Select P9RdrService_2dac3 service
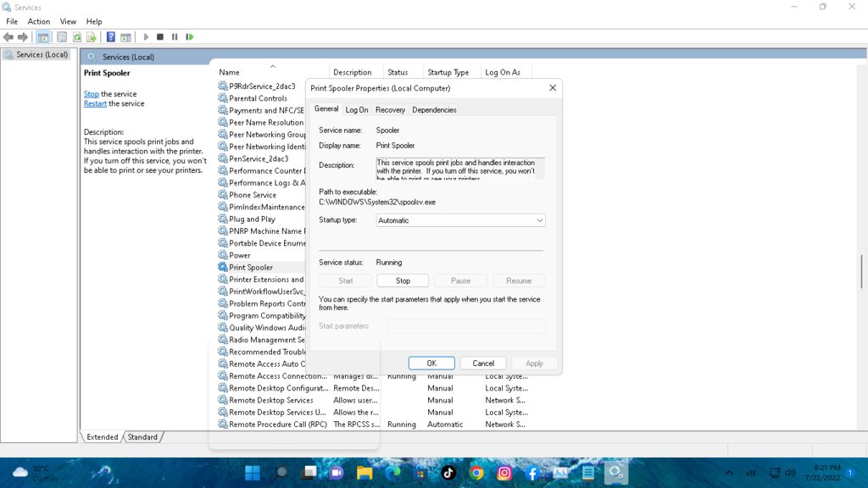 263,86
